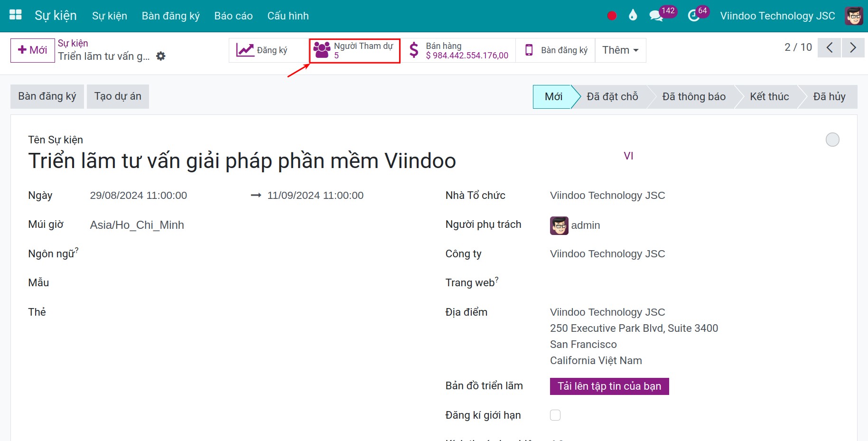Open user avatar menu in top bar
This screenshot has width=868, height=441.
point(854,16)
